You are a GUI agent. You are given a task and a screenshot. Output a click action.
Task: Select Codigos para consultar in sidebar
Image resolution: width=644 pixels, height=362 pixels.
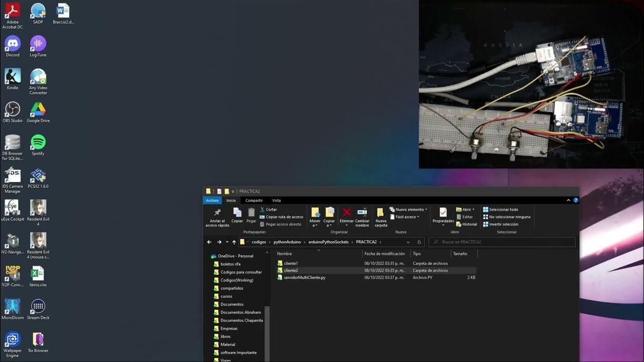(241, 272)
